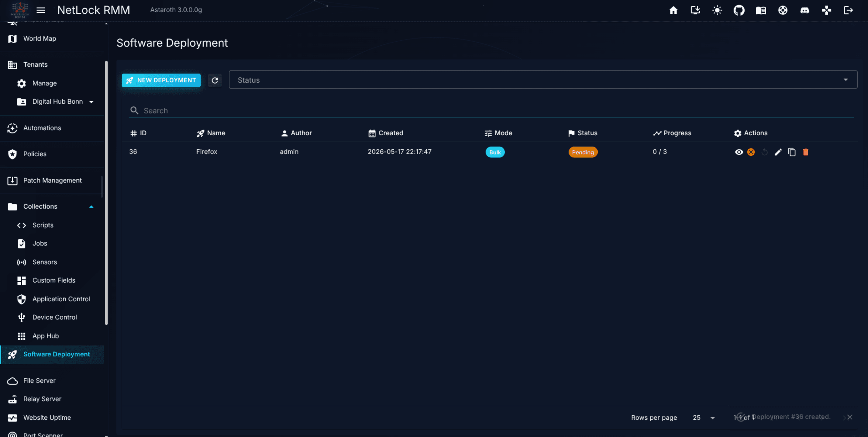This screenshot has height=437, width=868.
Task: Click the refresh deployments button
Action: (x=215, y=80)
